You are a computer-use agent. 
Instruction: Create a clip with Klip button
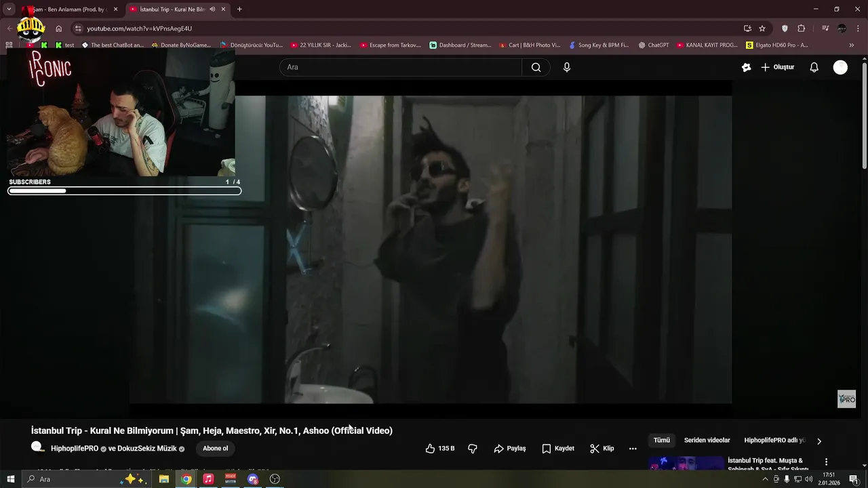[602, 448]
